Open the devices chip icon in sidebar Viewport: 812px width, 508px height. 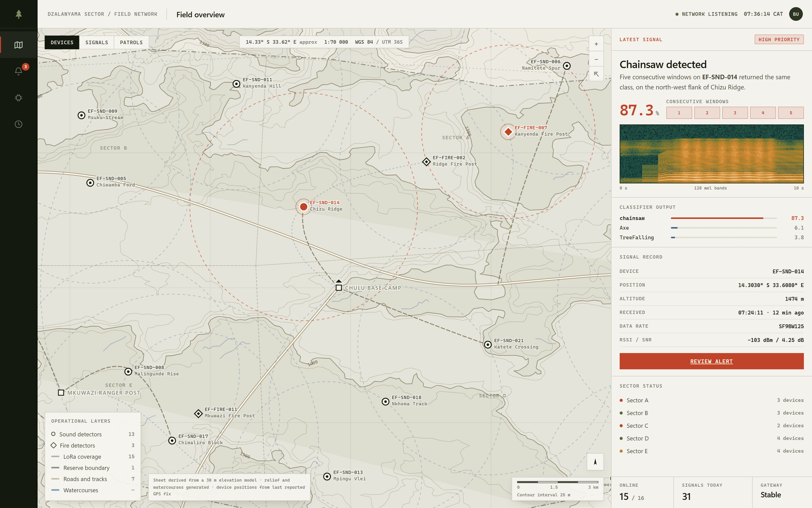tap(19, 98)
